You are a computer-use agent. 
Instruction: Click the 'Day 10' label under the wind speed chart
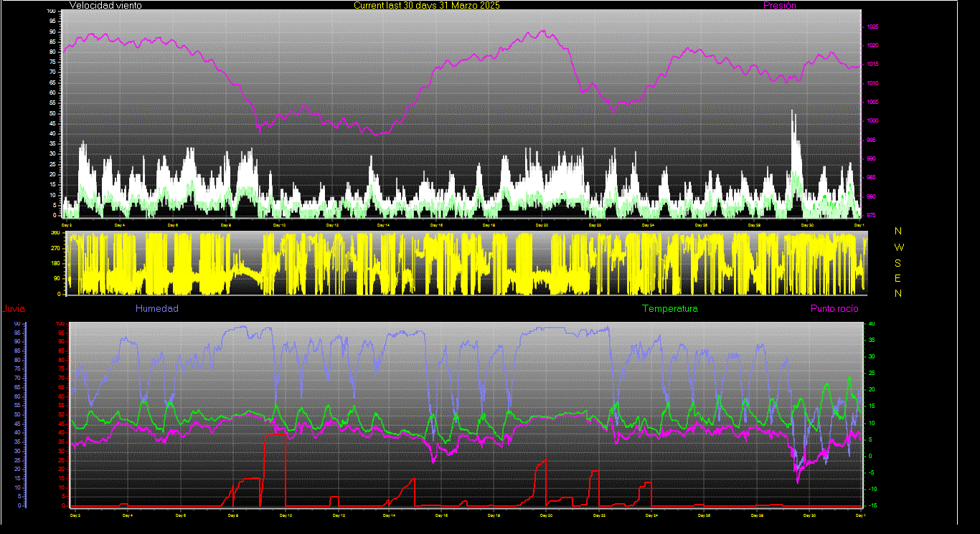pos(278,225)
